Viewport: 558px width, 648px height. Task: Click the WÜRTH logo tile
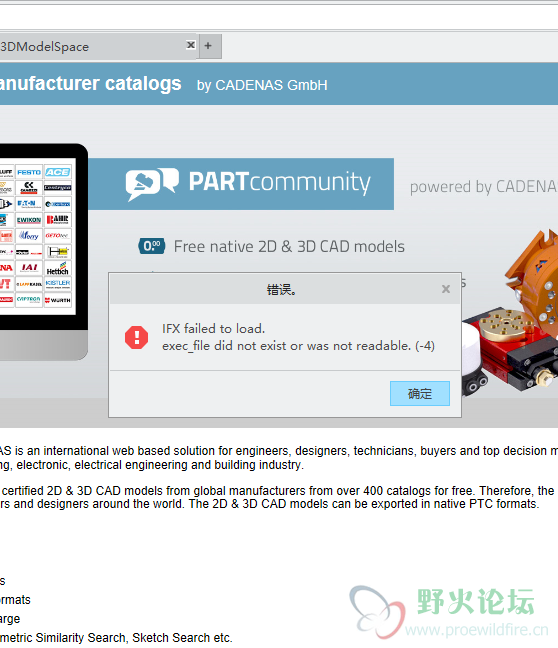57,300
